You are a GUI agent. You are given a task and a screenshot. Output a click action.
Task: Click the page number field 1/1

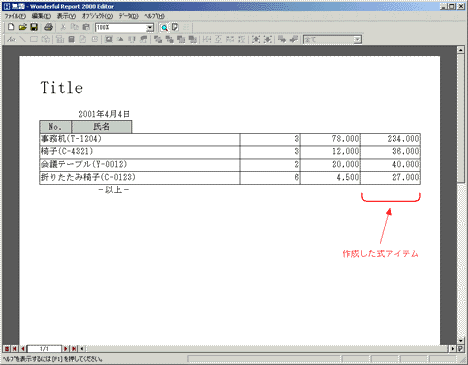click(x=44, y=349)
